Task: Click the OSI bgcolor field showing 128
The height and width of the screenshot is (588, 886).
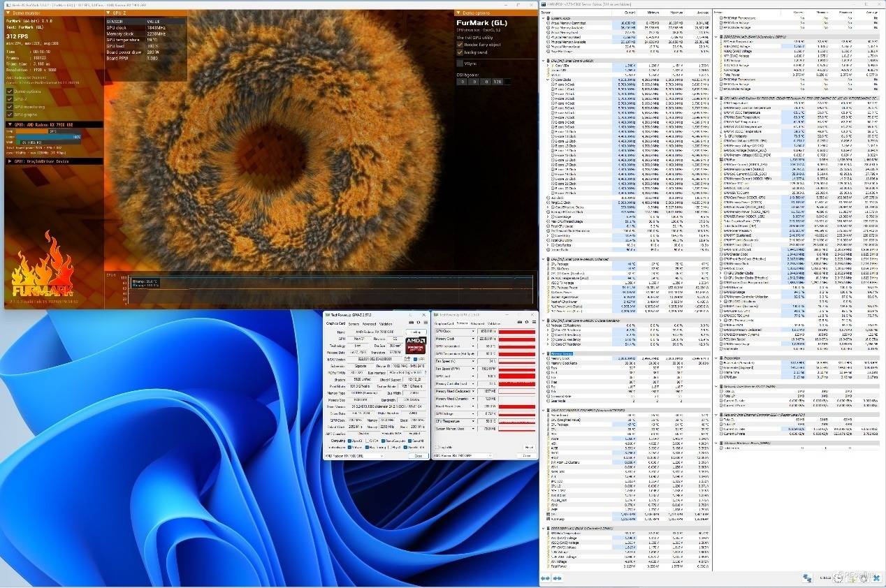Action: [x=498, y=82]
